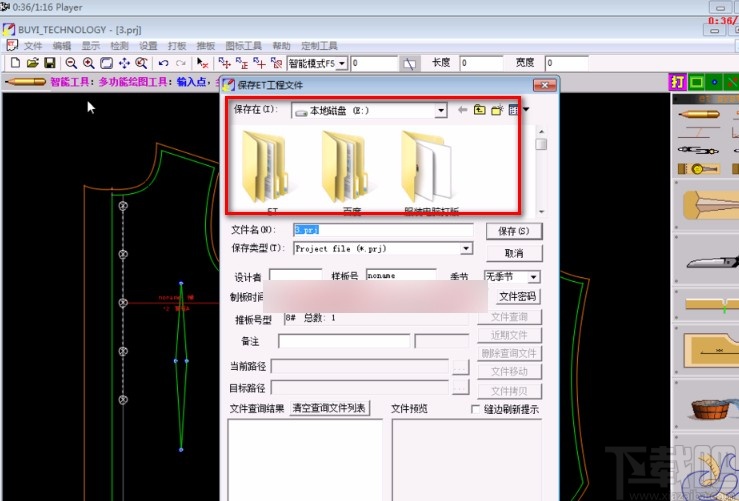Image resolution: width=739 pixels, height=501 pixels.
Task: Open the 保存类型 Project file dropdown
Action: pos(466,248)
